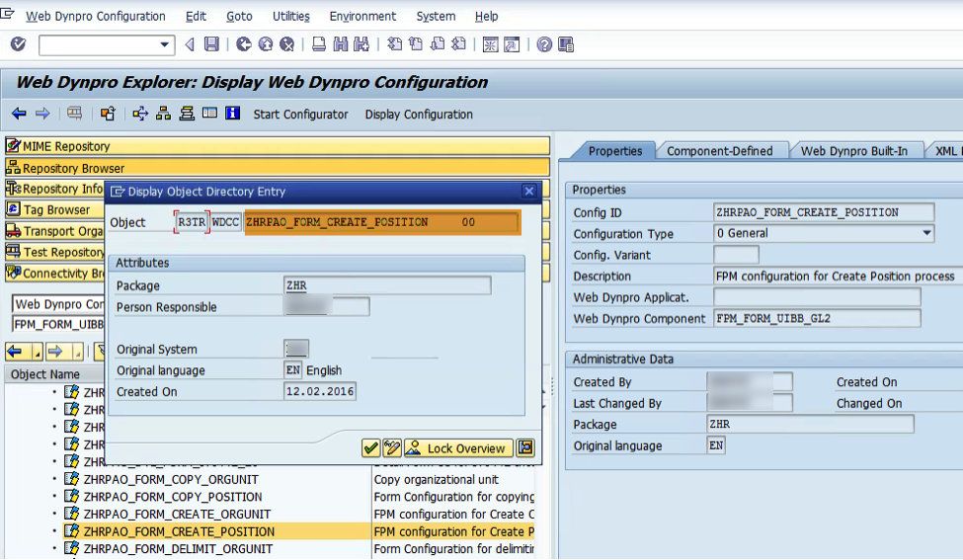Click the rightmost icon next to Lock Overview

525,448
